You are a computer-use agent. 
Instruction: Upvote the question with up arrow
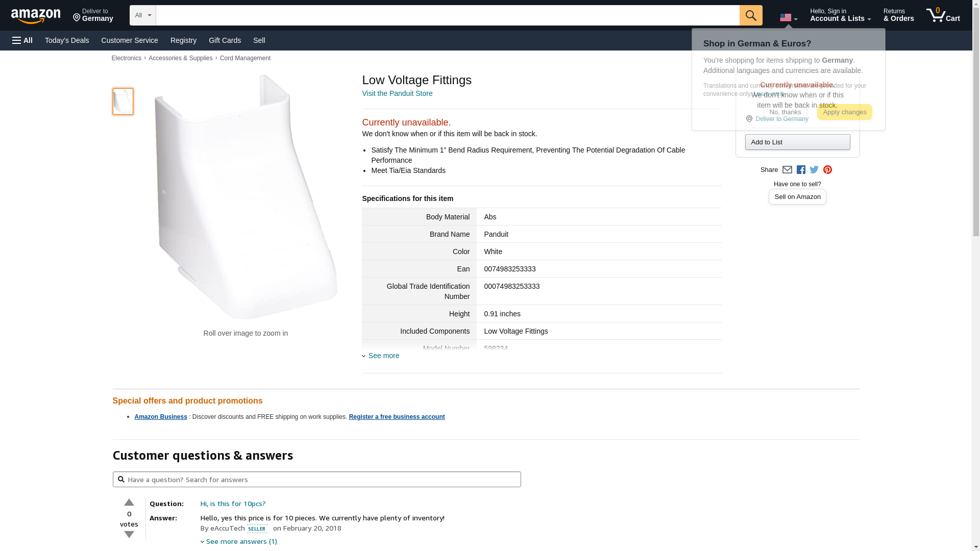(129, 503)
